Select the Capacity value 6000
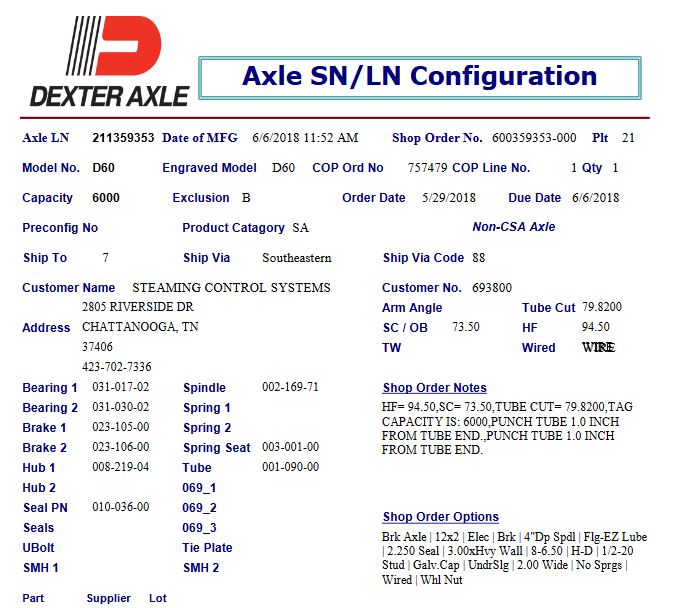Image resolution: width=675 pixels, height=608 pixels. [x=105, y=198]
